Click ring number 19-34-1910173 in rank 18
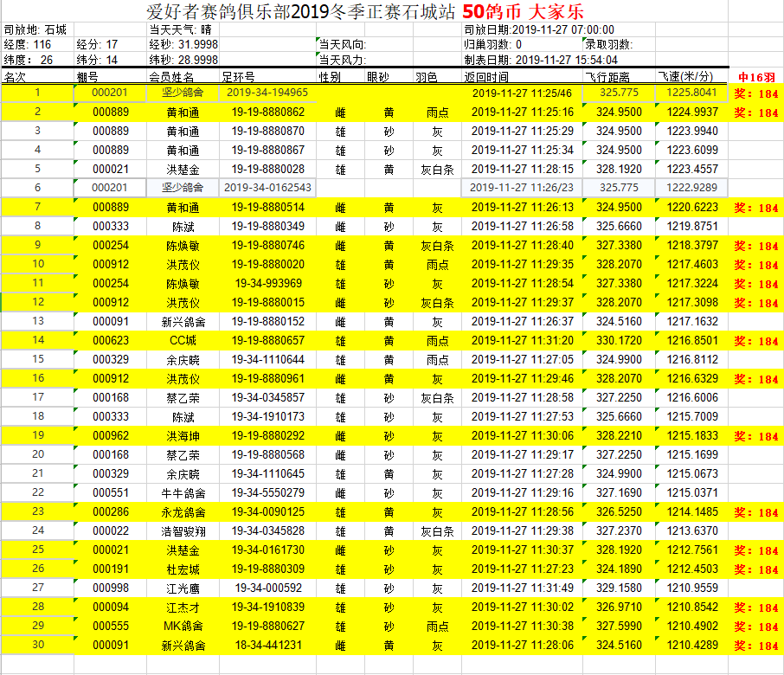 268,416
